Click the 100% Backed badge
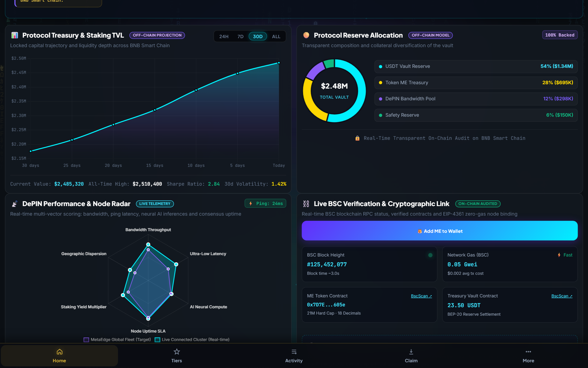Viewport: 588px width, 368px height. pyautogui.click(x=560, y=35)
